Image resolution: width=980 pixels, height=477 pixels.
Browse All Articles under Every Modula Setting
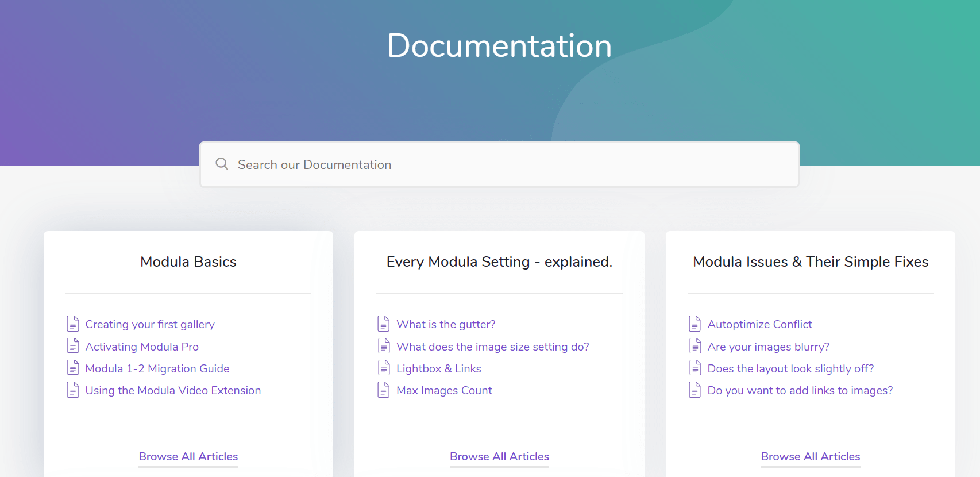coord(499,456)
